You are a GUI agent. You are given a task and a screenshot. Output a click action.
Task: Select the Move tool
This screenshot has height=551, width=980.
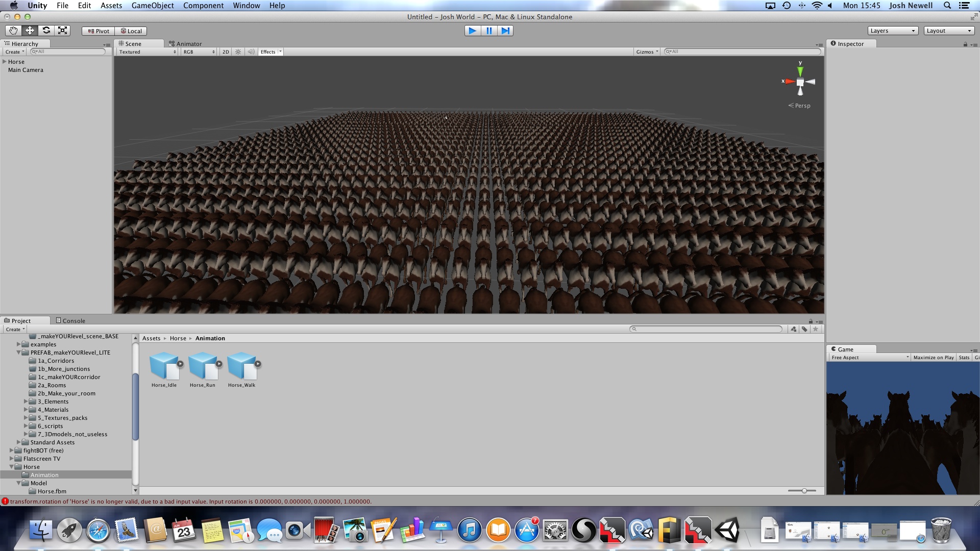pyautogui.click(x=30, y=31)
